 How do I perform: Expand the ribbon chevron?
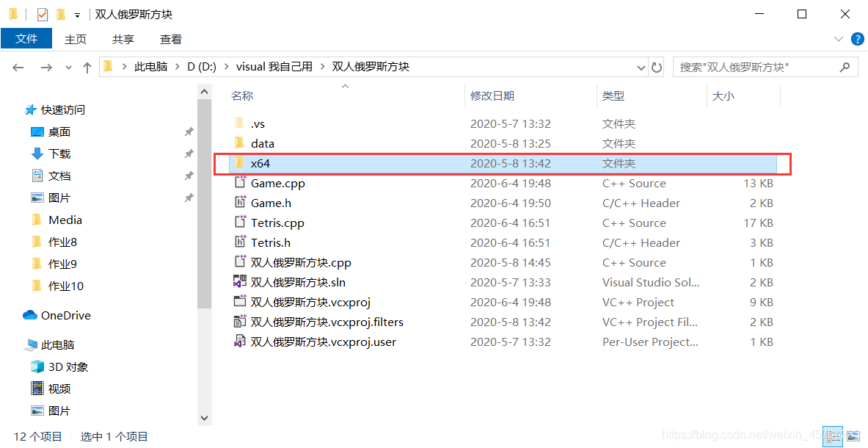[x=839, y=40]
